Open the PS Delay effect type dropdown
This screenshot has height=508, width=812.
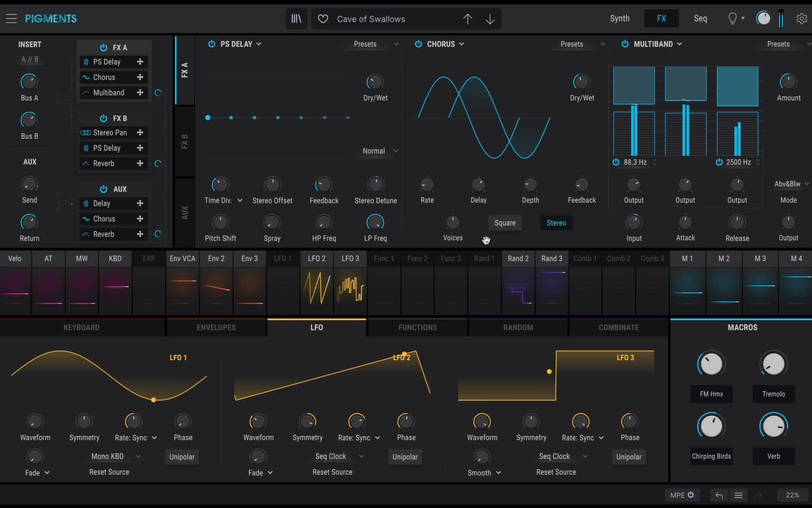click(x=241, y=44)
